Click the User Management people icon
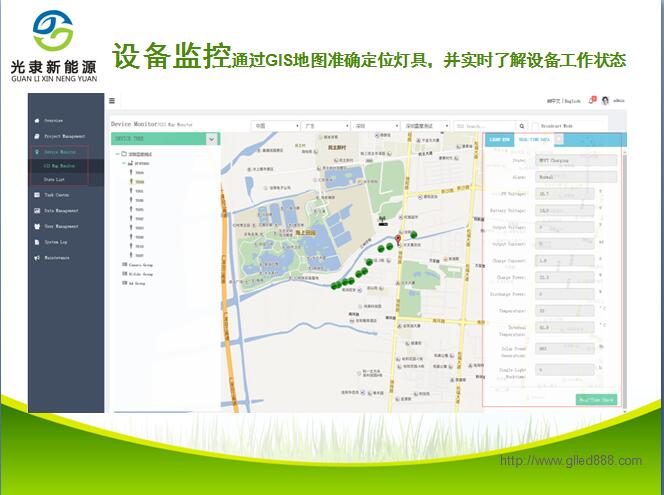This screenshot has height=495, width=664. (37, 226)
